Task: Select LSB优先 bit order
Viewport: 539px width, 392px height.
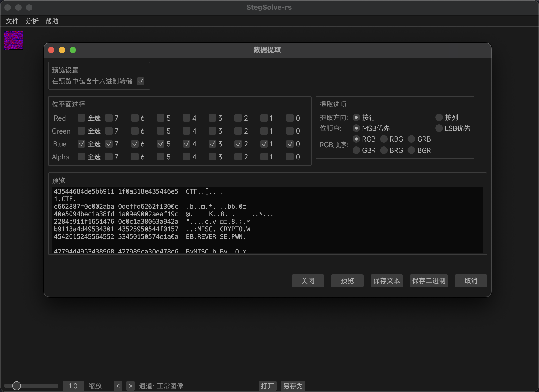Action: point(439,128)
